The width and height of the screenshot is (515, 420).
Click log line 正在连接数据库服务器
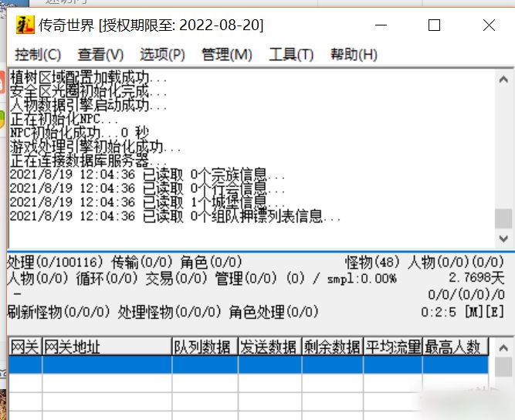88,161
